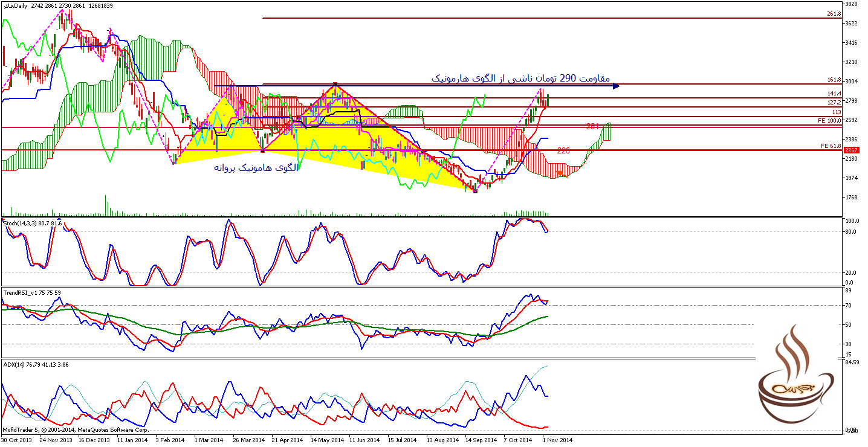Select the 3 Feb 2014 date label
Image resolution: width=868 pixels, height=447 pixels.
170,440
